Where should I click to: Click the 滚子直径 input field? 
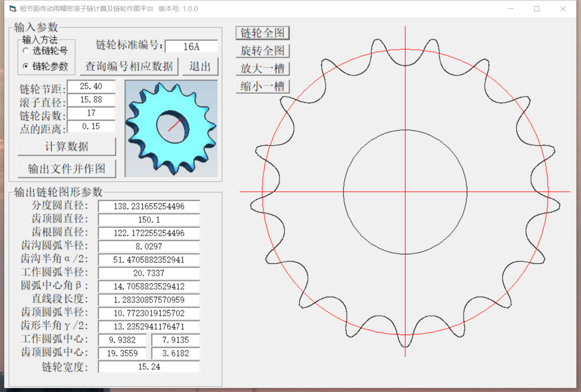tap(91, 100)
